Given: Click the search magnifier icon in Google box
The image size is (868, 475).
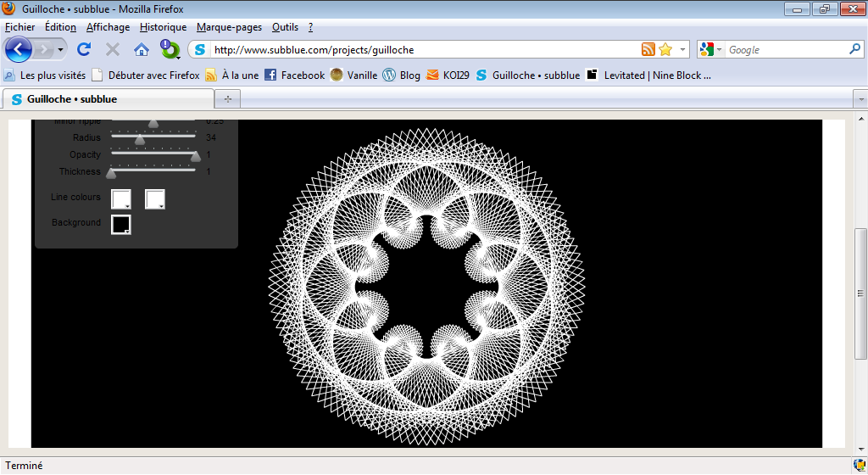Looking at the screenshot, I should (854, 49).
